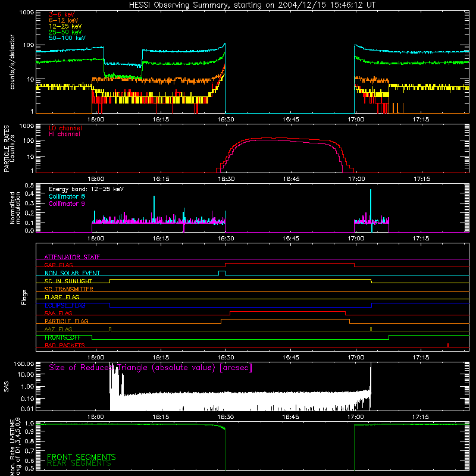
Task: Click the 1.0 y-axis label of livetime plot
Action: pos(29,423)
